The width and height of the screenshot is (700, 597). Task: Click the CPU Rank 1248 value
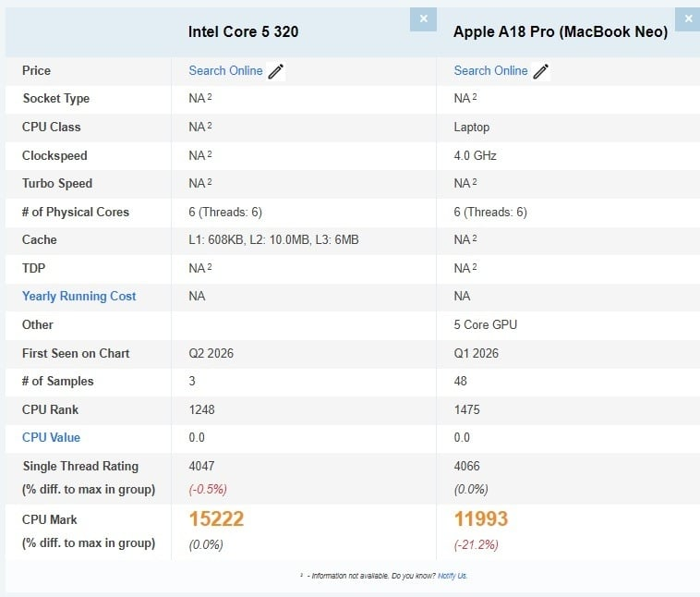201,409
